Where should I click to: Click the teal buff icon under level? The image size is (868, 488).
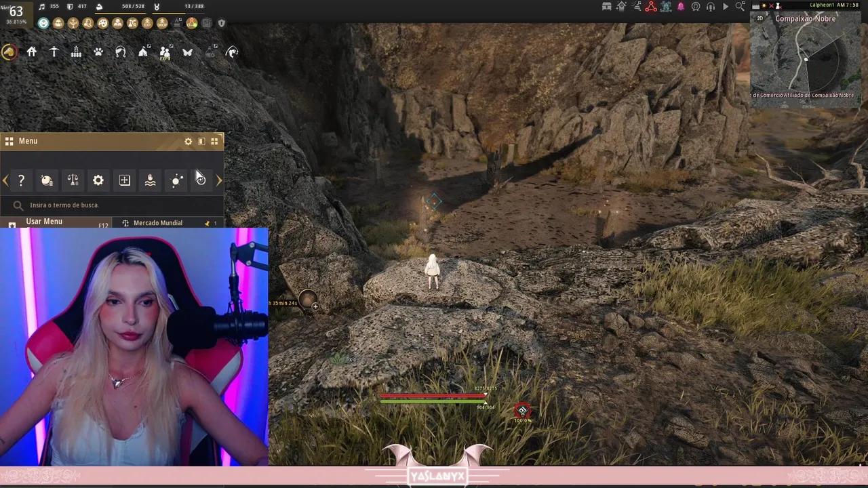click(43, 23)
